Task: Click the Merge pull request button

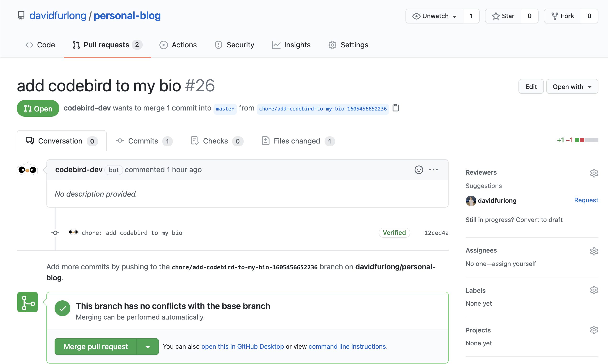Action: coord(96,347)
